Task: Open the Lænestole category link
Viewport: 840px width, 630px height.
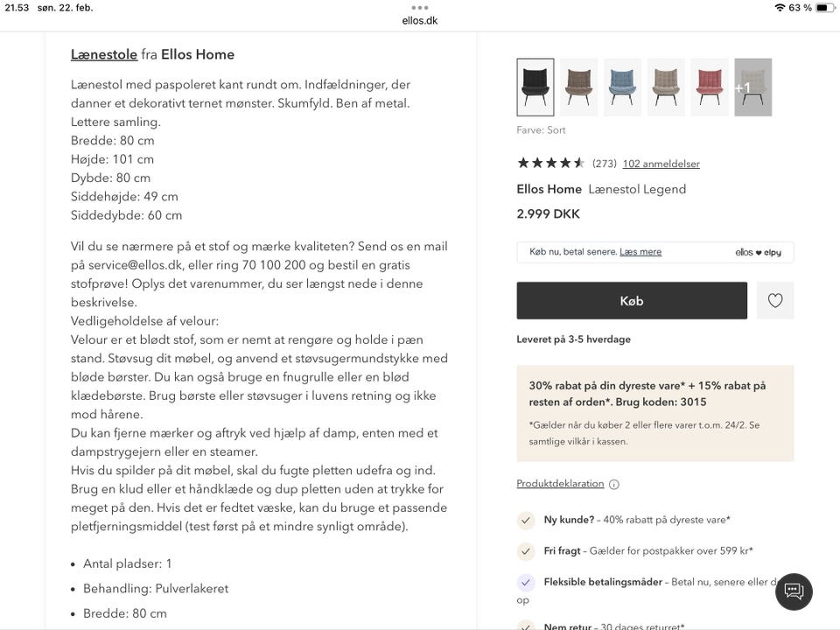Action: tap(104, 54)
